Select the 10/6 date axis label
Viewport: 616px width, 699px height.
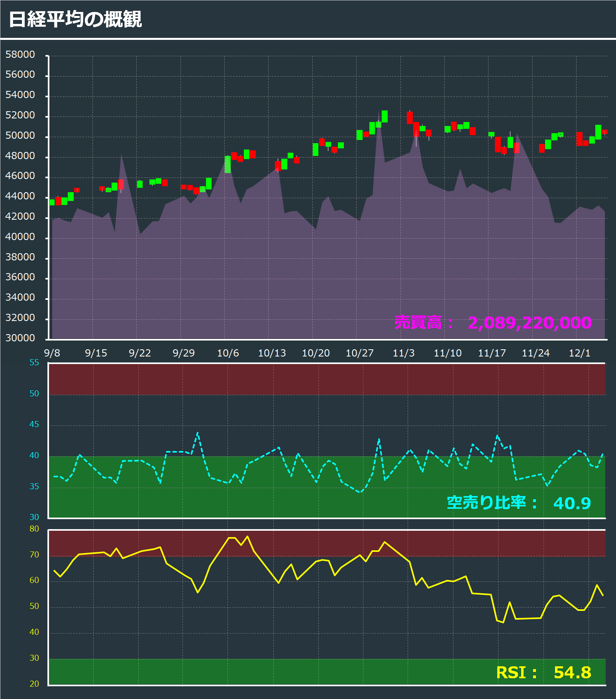pos(228,353)
